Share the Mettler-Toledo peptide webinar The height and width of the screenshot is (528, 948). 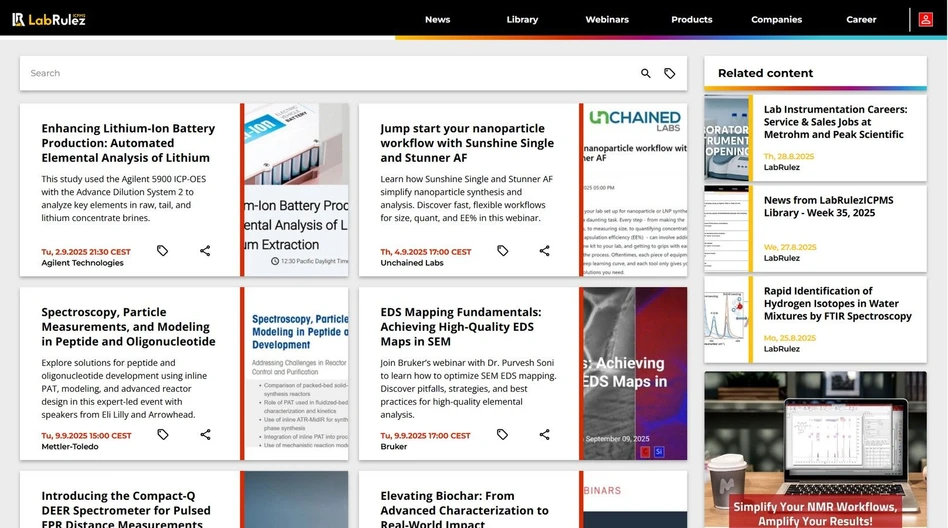point(205,435)
